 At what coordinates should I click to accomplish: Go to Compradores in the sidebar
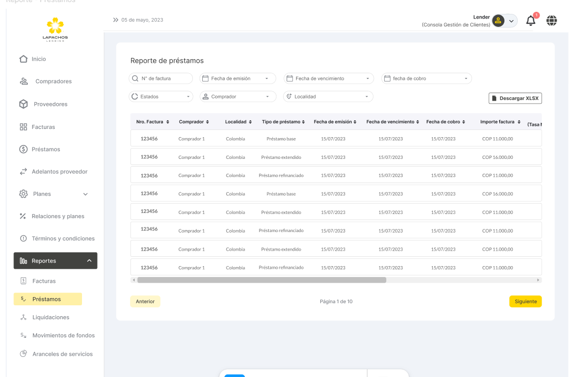pos(53,81)
